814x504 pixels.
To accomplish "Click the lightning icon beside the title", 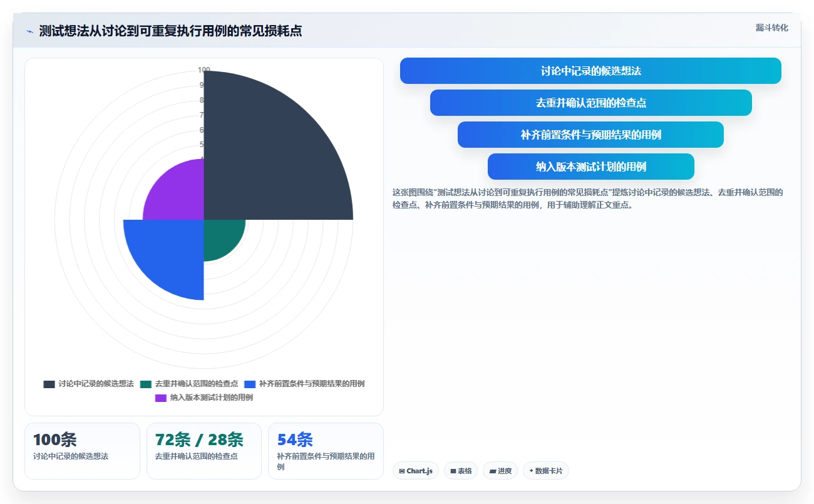I will (x=29, y=31).
